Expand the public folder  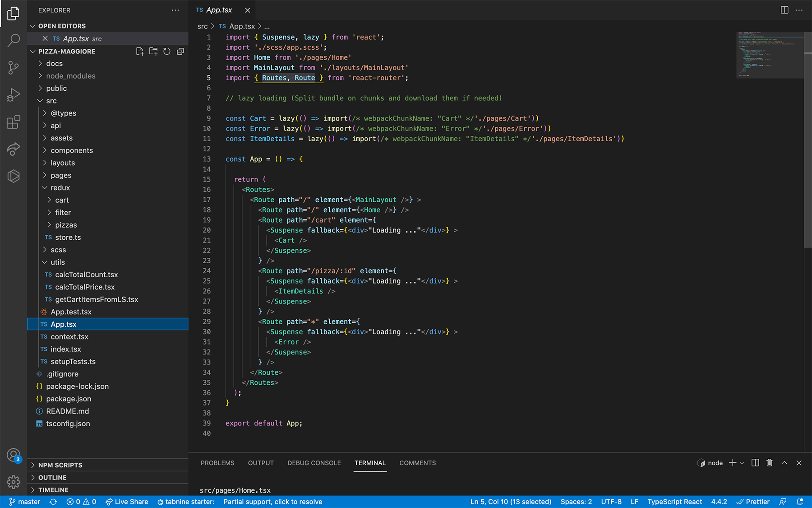point(107,89)
